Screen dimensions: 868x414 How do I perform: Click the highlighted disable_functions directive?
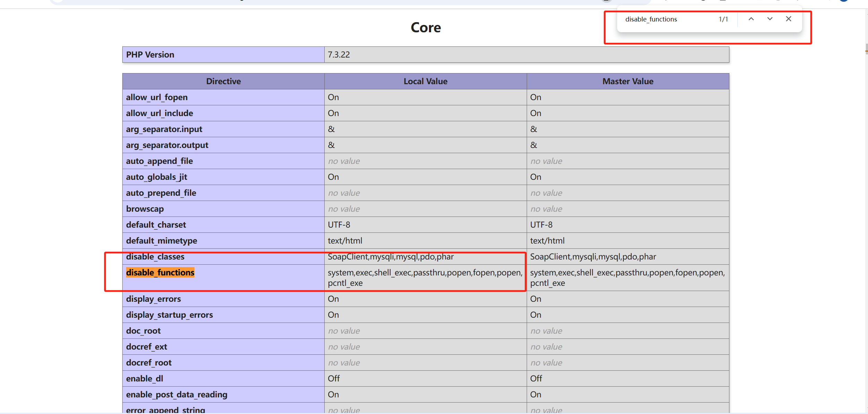coord(160,273)
